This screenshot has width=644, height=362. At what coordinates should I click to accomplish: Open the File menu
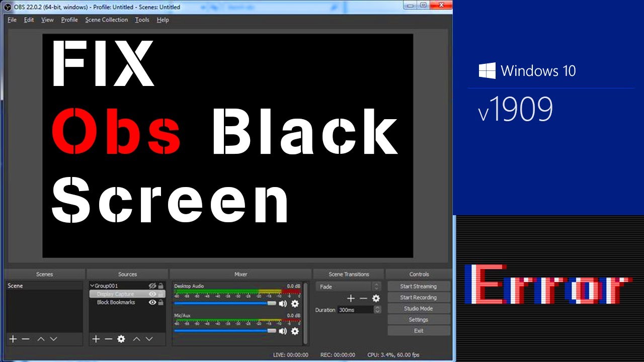(12, 20)
